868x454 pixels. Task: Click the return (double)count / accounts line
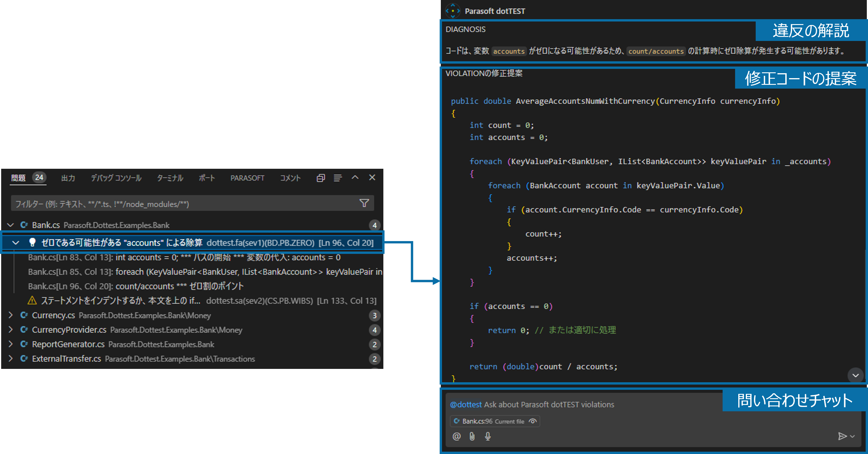[544, 367]
